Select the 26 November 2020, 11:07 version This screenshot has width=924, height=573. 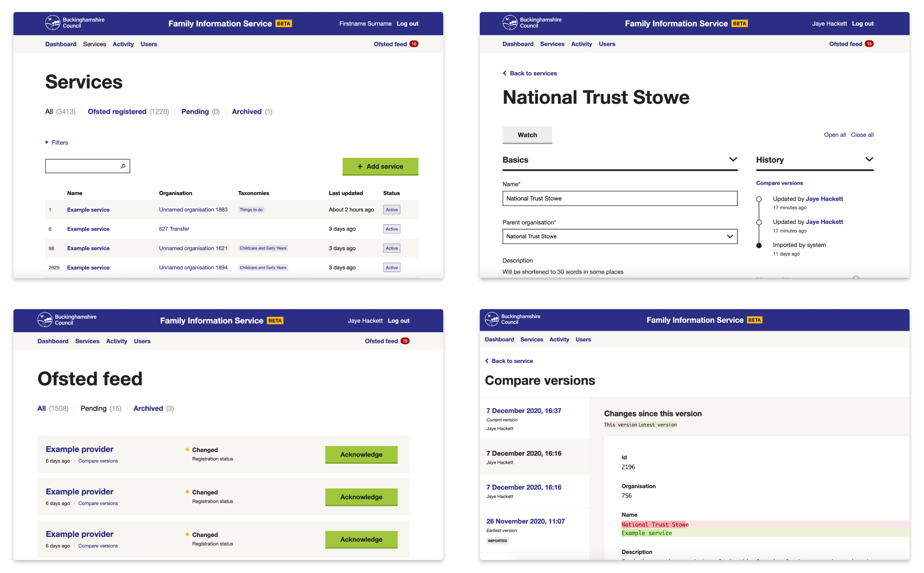pos(525,521)
